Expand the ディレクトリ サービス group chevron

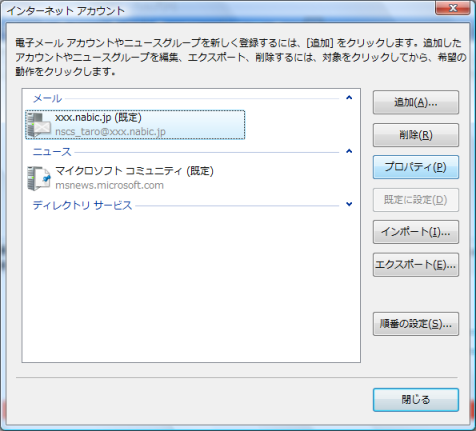pos(349,204)
